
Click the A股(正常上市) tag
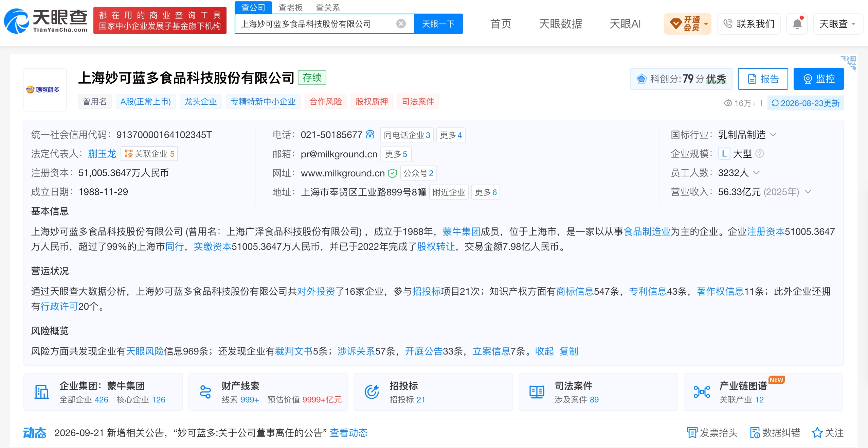[146, 101]
